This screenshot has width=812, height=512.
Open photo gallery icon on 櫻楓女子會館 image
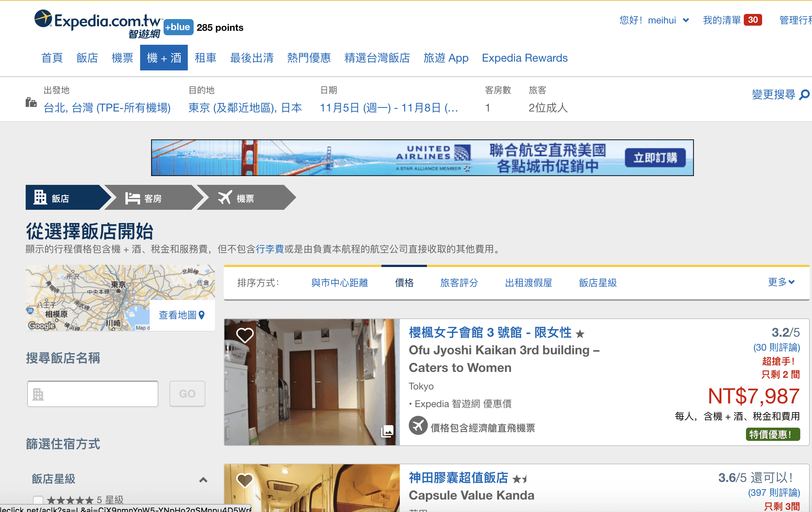click(387, 431)
